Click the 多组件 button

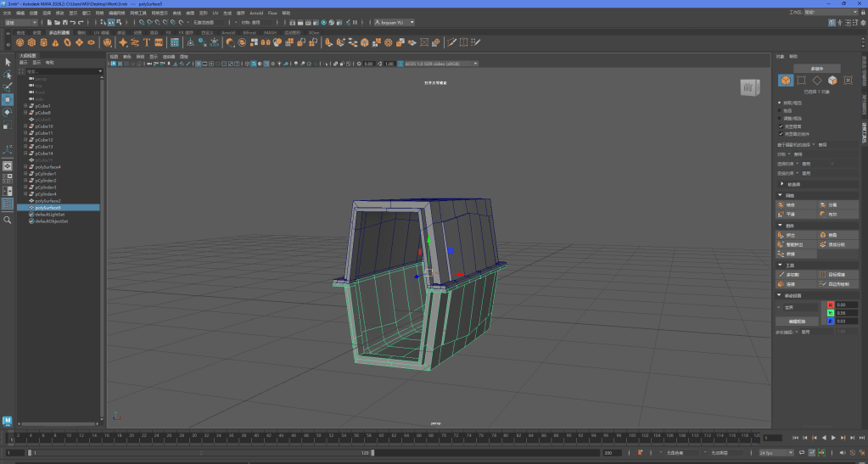coord(818,68)
